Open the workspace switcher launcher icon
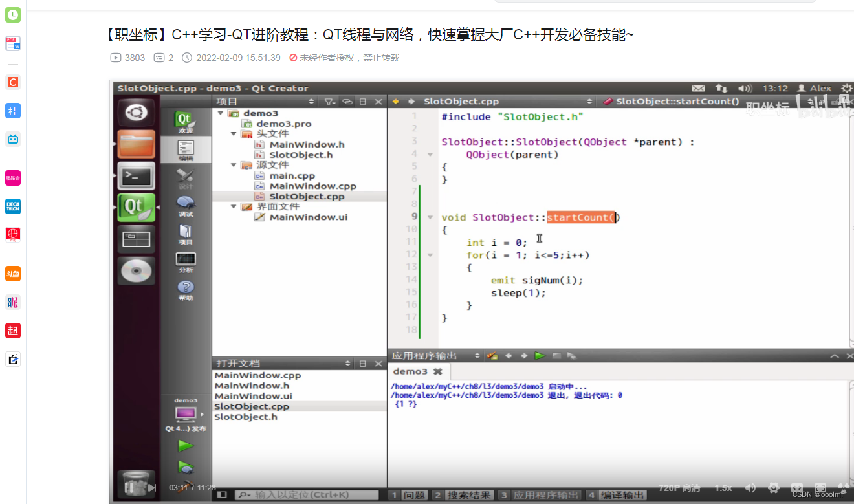 136,239
